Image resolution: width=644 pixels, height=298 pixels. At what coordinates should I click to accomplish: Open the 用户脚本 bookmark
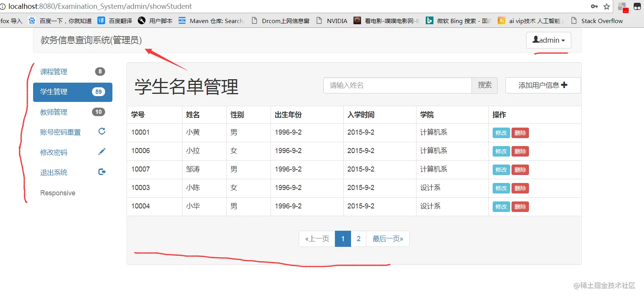pos(155,21)
